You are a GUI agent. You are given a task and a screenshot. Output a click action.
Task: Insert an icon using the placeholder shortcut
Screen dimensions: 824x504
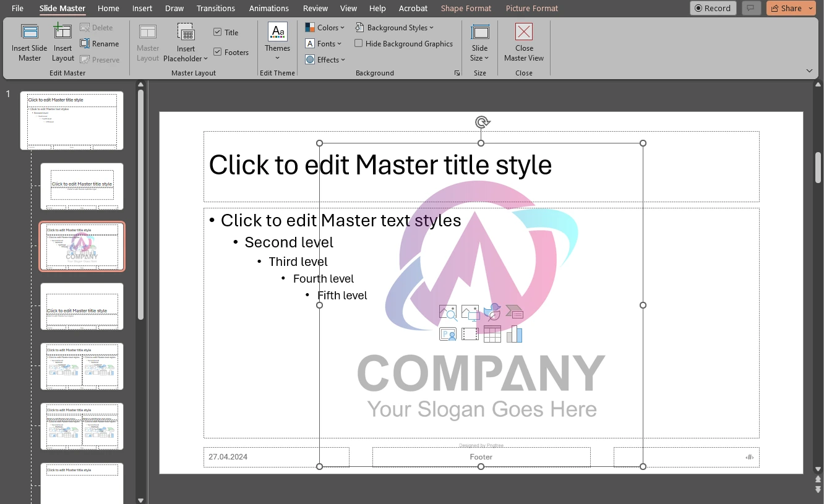point(492,312)
